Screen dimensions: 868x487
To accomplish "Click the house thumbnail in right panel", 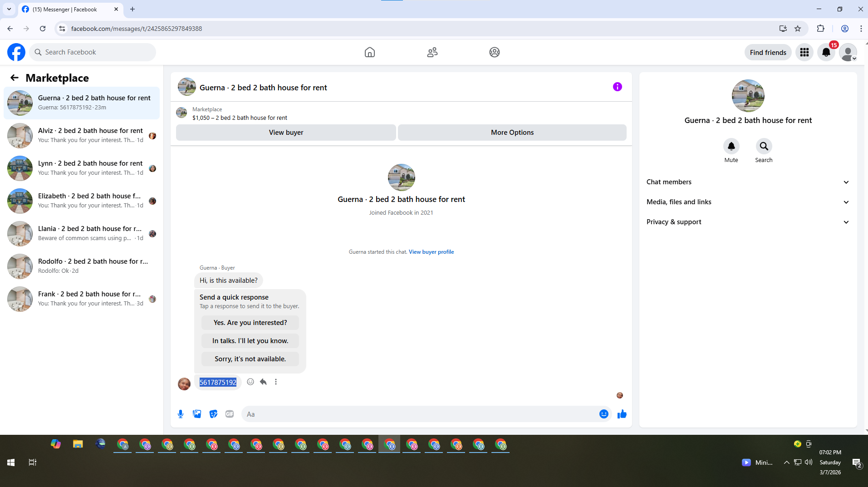I will (x=748, y=96).
